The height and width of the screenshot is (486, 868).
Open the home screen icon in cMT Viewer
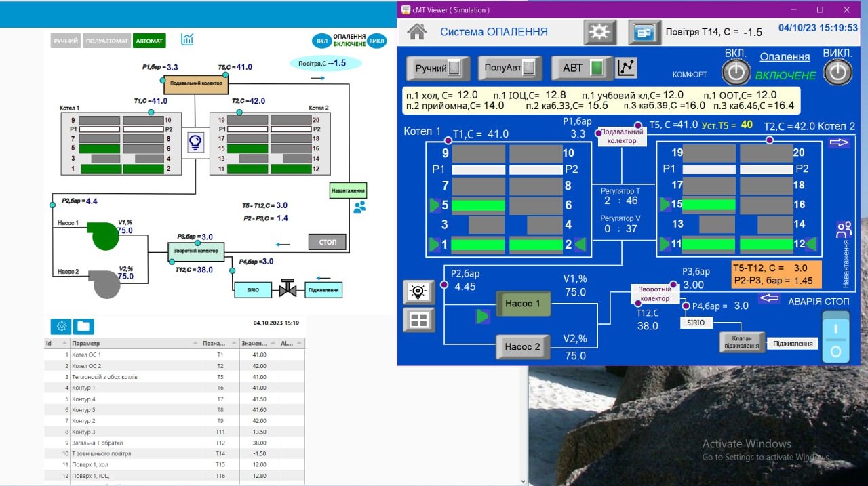[416, 31]
